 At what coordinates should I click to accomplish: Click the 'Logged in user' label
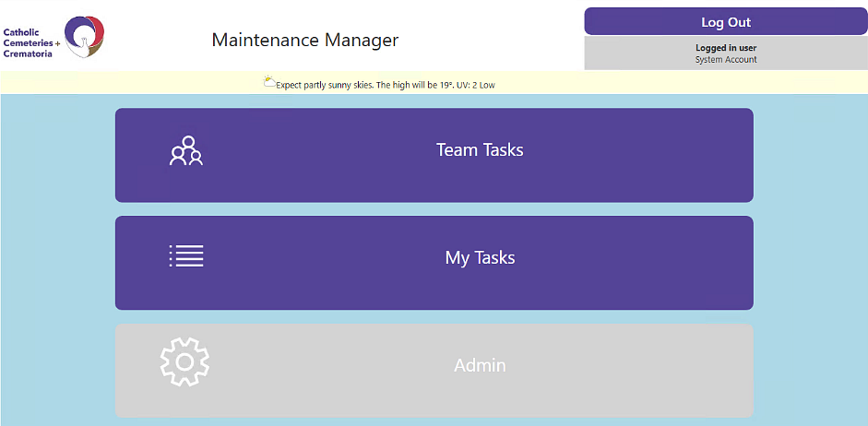pyautogui.click(x=726, y=48)
